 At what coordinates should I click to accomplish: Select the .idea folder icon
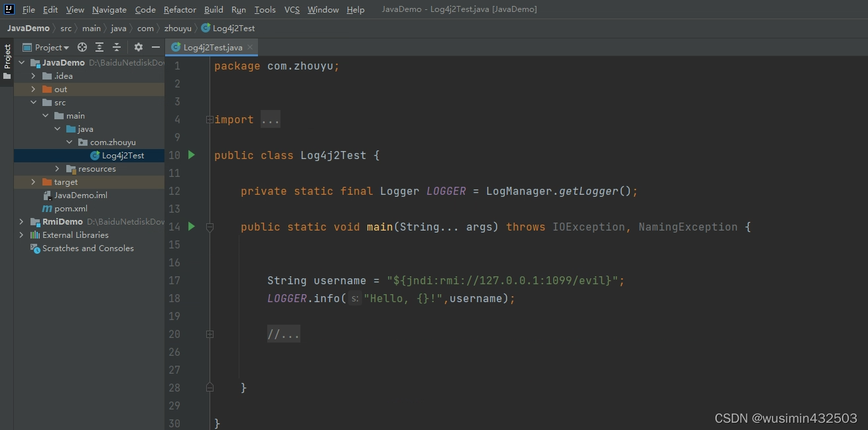[47, 76]
